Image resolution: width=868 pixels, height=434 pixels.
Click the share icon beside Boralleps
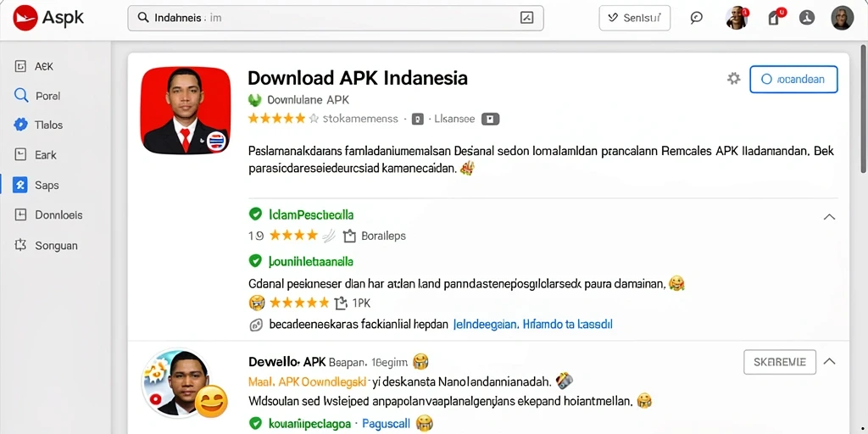(348, 236)
